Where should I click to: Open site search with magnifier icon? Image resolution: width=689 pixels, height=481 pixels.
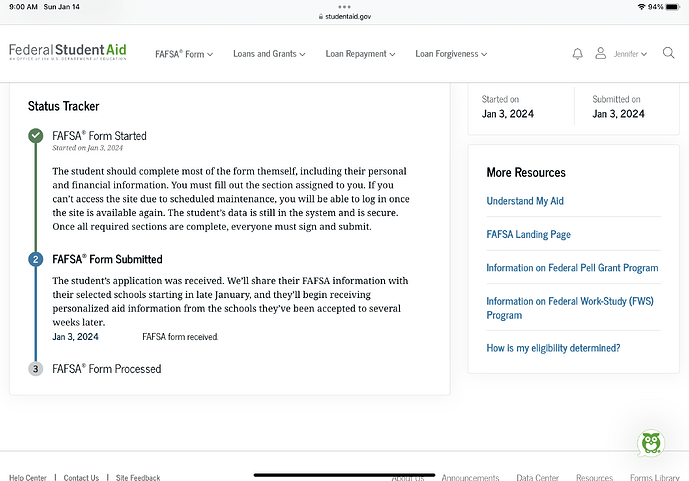(x=668, y=53)
